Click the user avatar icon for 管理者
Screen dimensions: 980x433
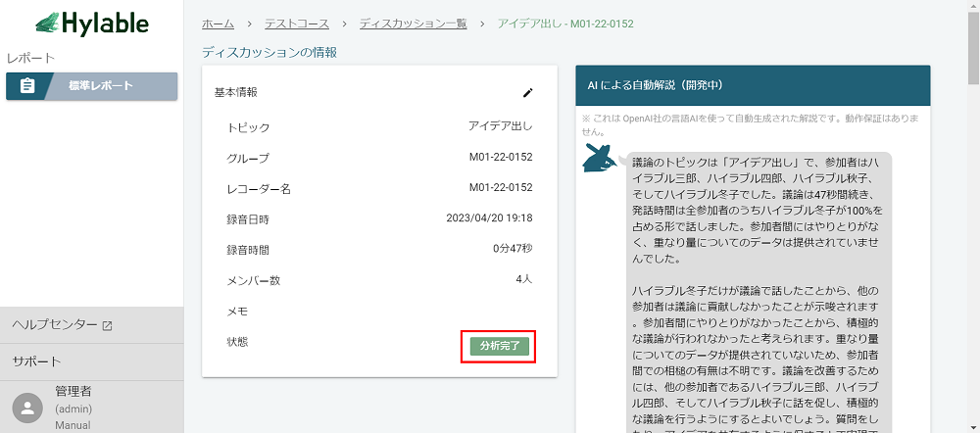point(28,408)
